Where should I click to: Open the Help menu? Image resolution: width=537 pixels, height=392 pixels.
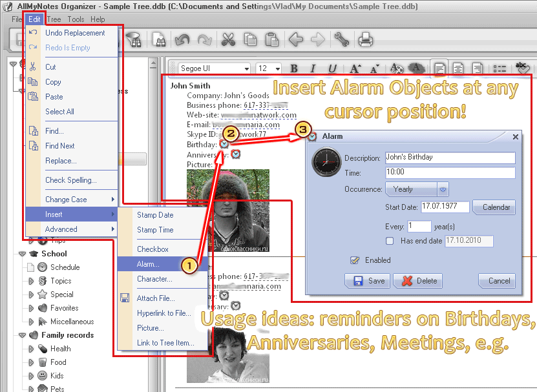[x=98, y=19]
